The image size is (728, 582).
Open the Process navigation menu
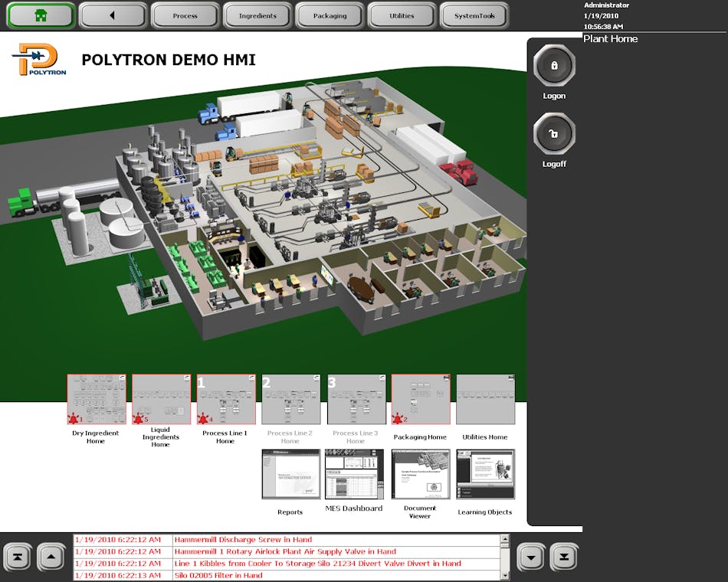(185, 15)
